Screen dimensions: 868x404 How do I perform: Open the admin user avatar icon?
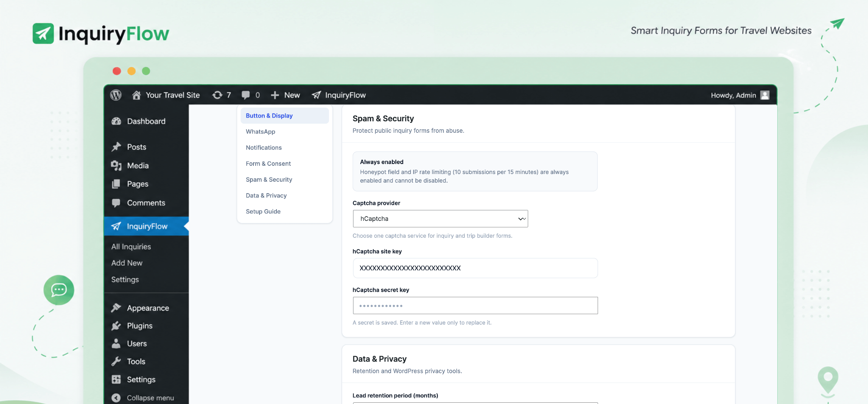pos(765,95)
